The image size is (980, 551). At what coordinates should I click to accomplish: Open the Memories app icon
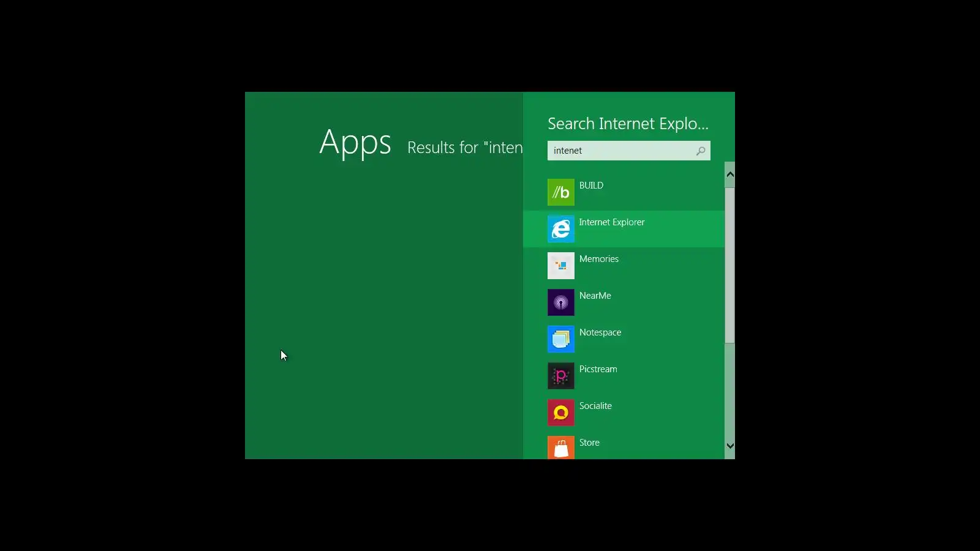point(561,266)
